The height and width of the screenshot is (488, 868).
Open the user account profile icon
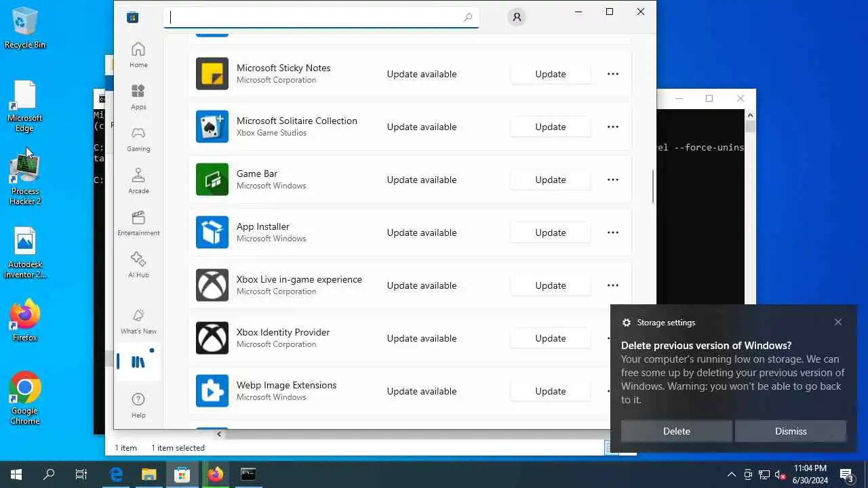click(517, 18)
